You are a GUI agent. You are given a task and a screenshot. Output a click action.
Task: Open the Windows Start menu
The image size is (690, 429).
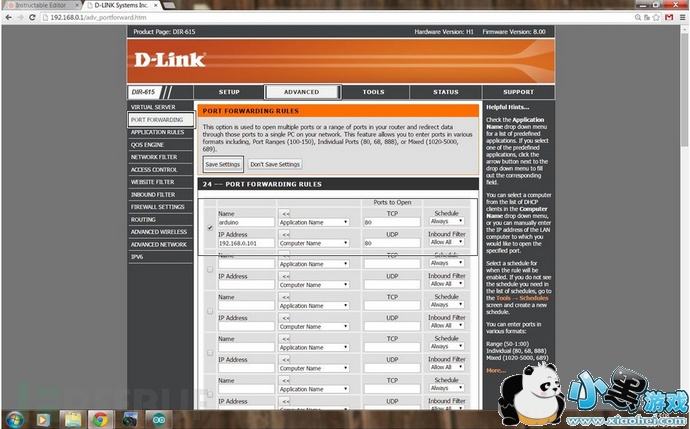tap(15, 420)
